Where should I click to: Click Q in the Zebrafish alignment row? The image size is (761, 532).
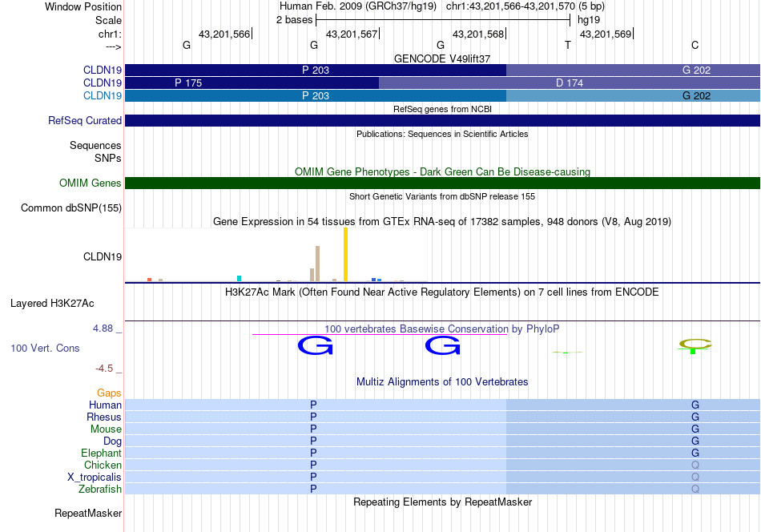[695, 489]
